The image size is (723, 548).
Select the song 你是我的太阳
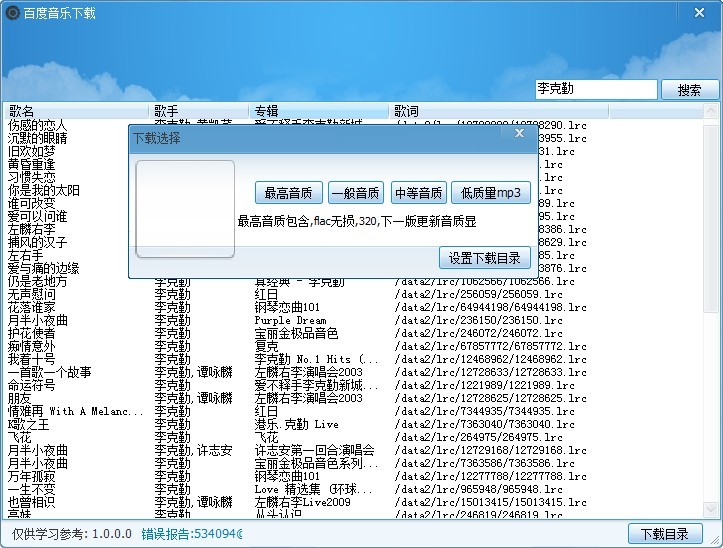pos(43,190)
